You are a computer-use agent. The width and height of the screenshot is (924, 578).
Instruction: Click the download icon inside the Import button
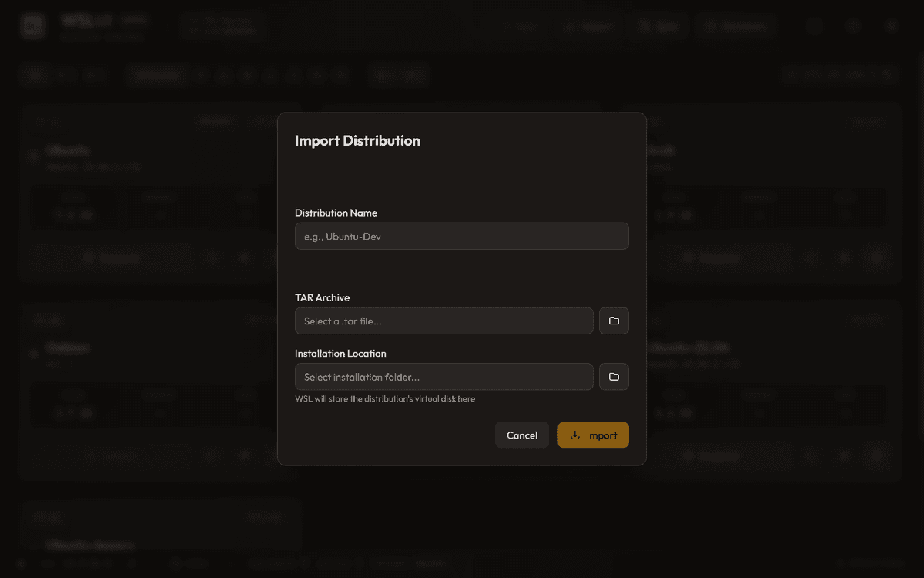(x=574, y=435)
